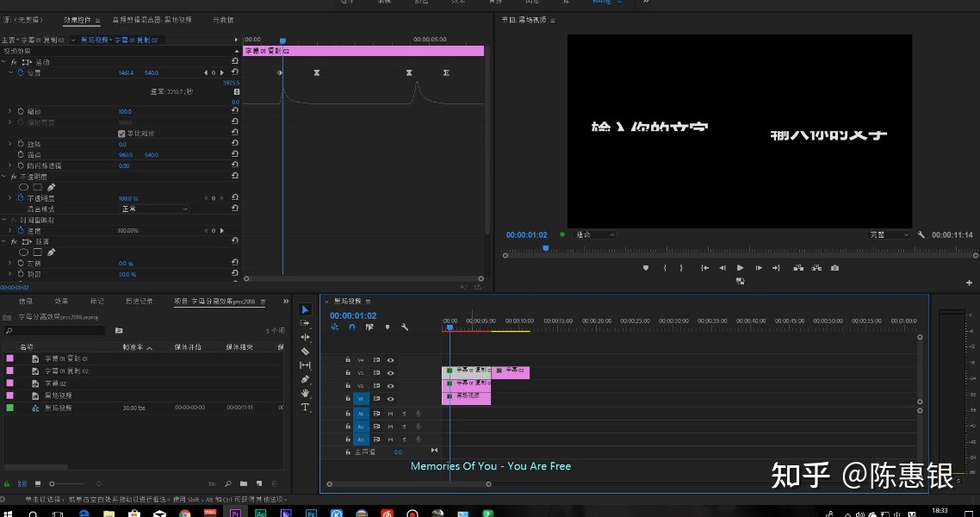Click Mark In bracket icon
Image resolution: width=980 pixels, height=517 pixels.
[x=664, y=268]
